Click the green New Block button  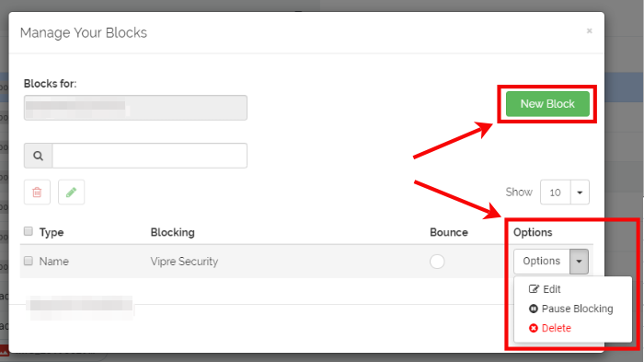[547, 104]
